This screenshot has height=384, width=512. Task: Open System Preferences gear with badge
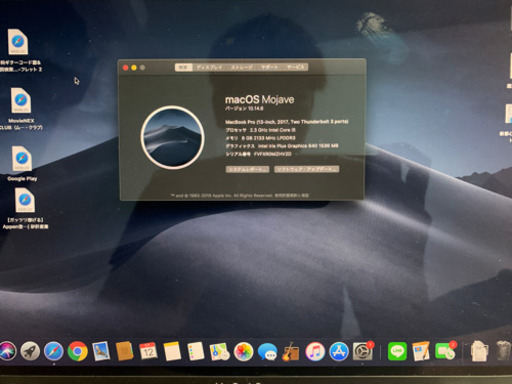363,351
